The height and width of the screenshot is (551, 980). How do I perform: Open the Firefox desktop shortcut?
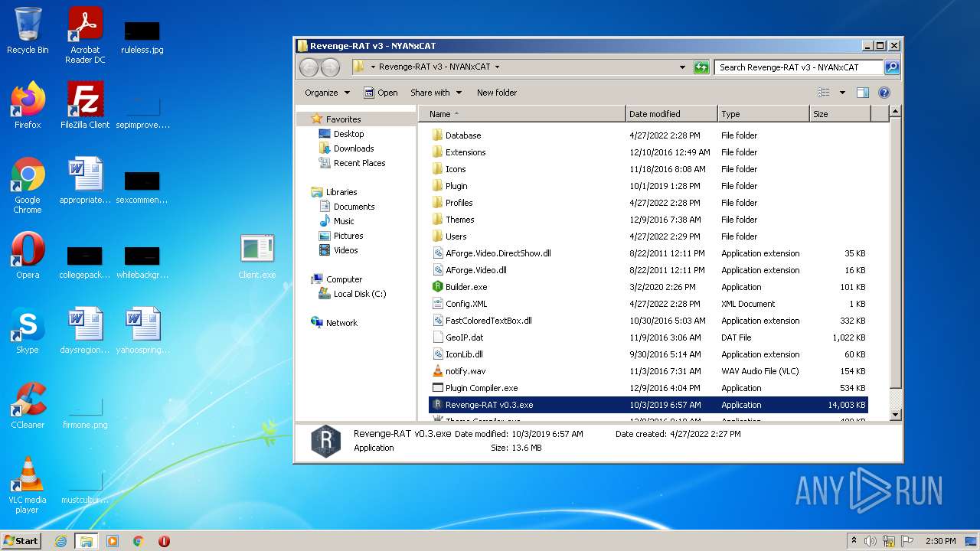28,103
